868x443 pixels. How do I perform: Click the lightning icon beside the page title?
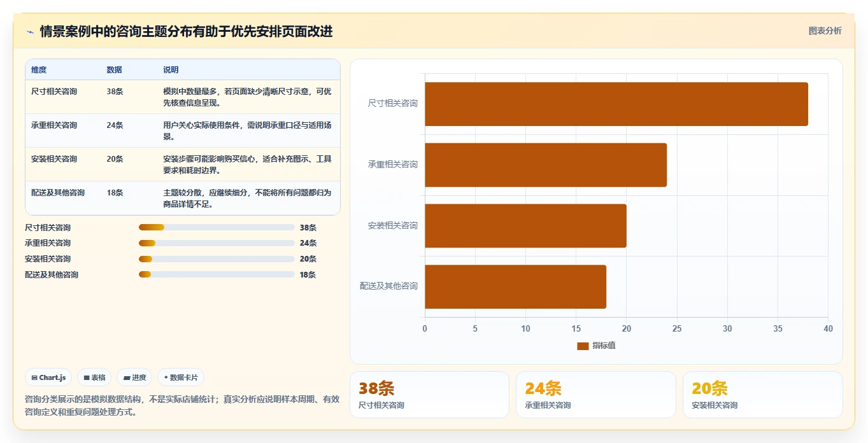point(30,32)
